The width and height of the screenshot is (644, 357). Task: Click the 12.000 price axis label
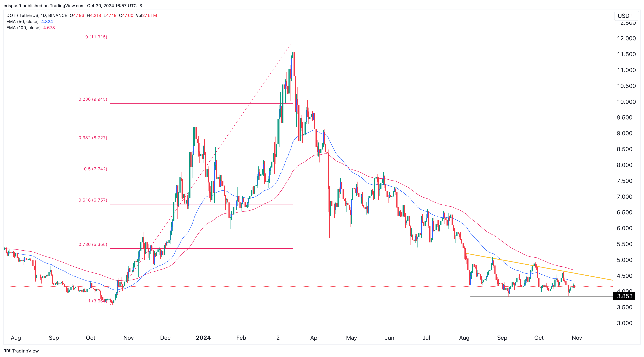[x=626, y=39]
